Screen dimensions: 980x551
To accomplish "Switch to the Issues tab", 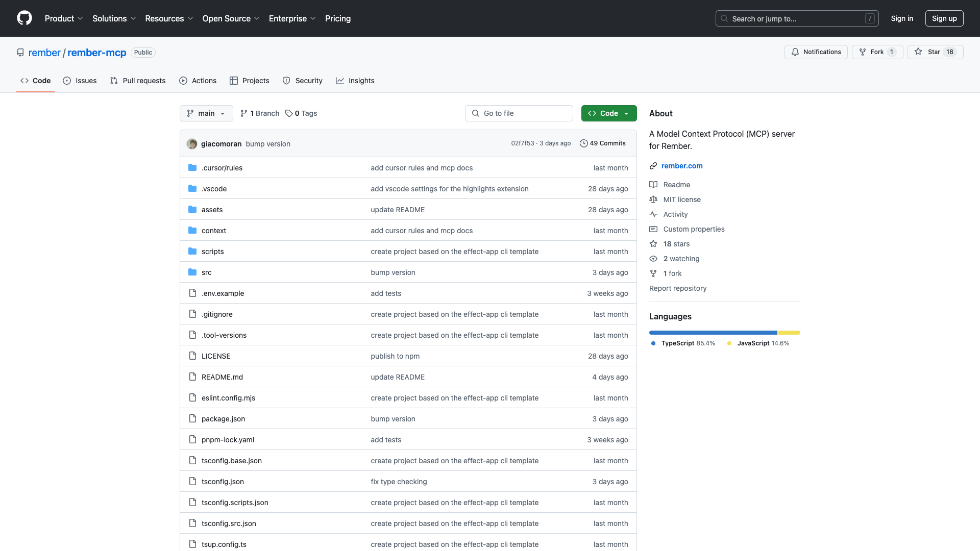I will (x=80, y=81).
